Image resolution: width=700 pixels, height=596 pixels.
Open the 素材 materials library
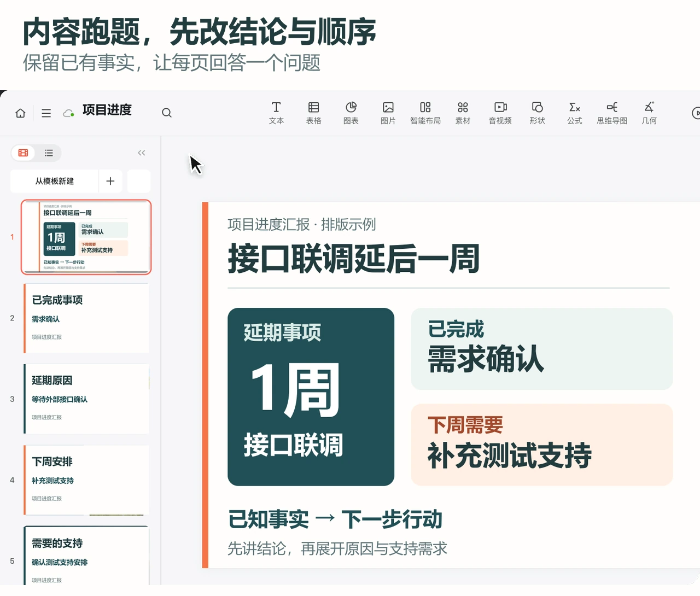463,113
